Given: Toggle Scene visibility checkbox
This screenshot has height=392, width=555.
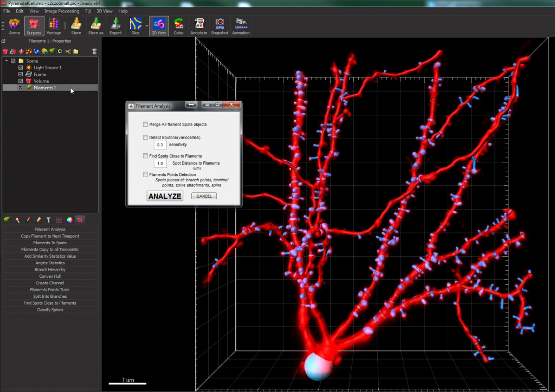Looking at the screenshot, I should [14, 61].
